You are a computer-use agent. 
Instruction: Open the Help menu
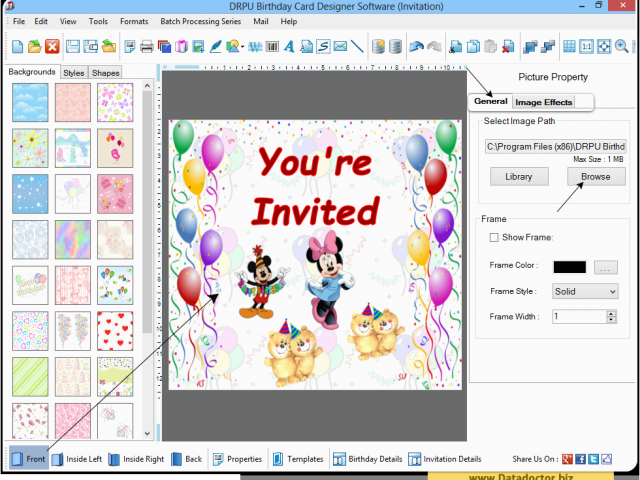point(289,21)
